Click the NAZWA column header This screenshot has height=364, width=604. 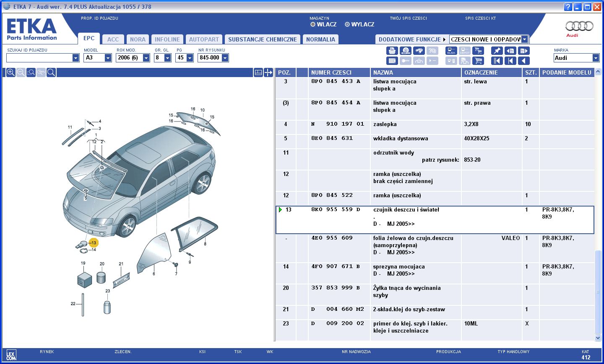click(x=416, y=72)
